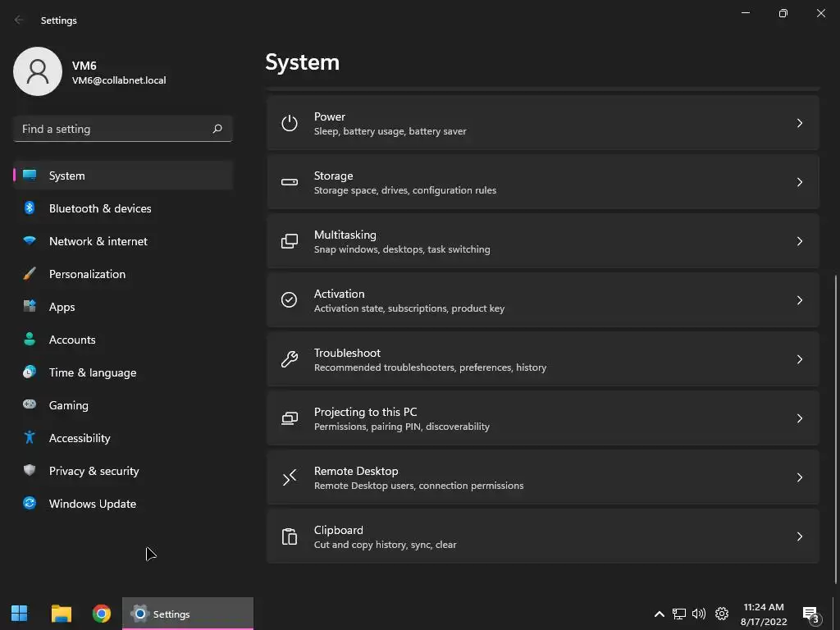Open Troubleshoot recommended troubleshooters
The height and width of the screenshot is (630, 840).
pos(543,359)
